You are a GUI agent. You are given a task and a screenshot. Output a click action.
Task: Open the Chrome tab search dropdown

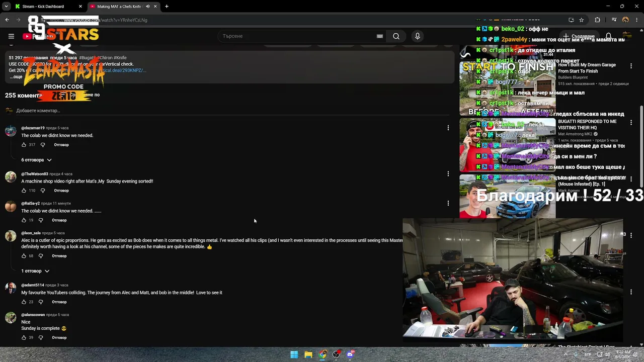6,7
